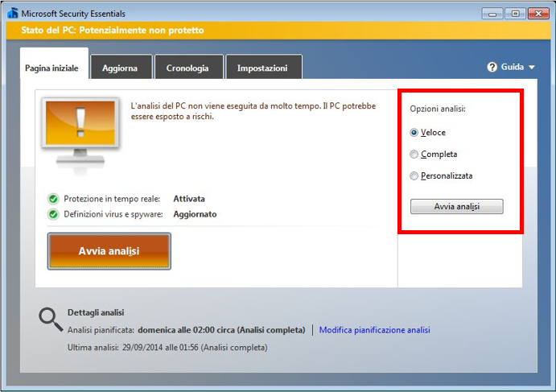Click the Guida question mark icon
Image resolution: width=556 pixels, height=392 pixels.
click(492, 67)
